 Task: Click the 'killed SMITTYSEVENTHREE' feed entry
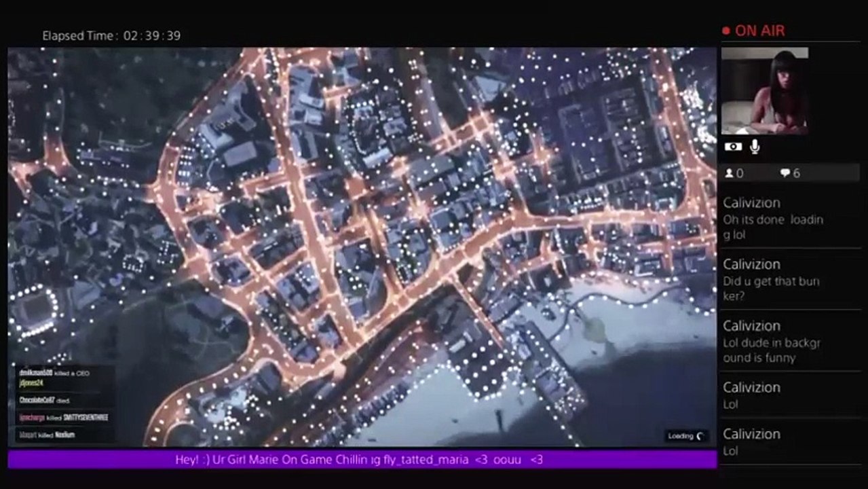click(x=64, y=418)
